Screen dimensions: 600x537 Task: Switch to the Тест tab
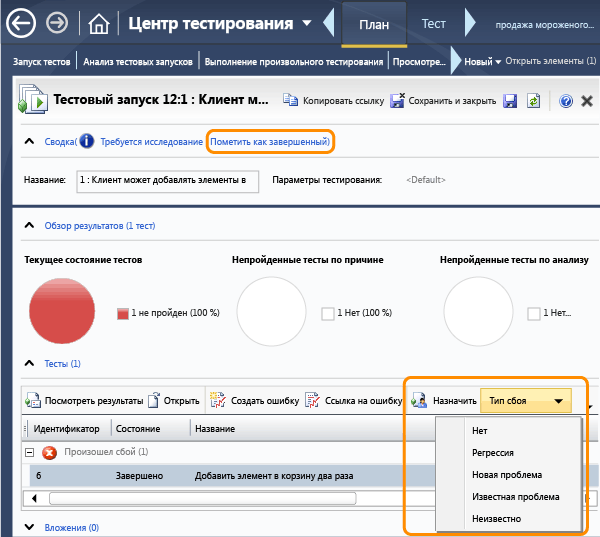[434, 24]
